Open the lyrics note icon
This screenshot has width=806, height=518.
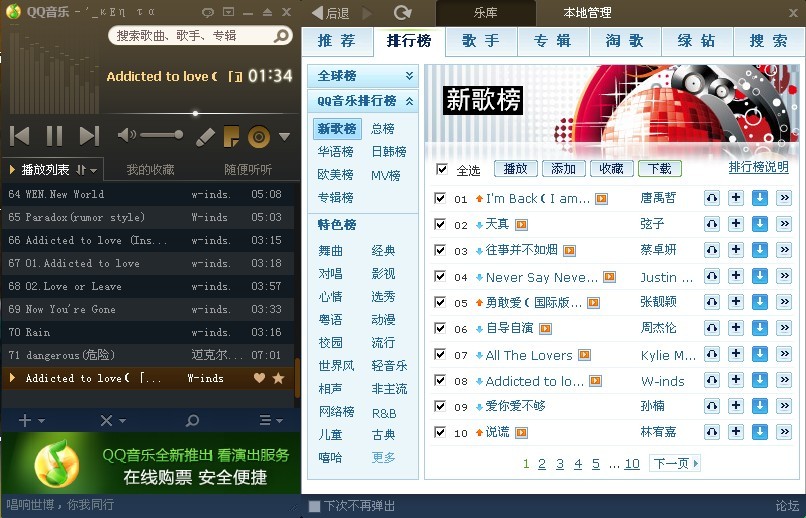[x=231, y=137]
